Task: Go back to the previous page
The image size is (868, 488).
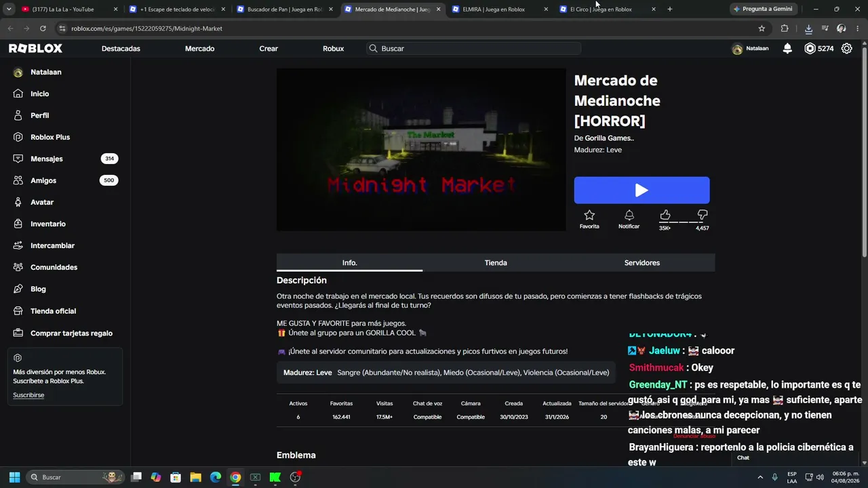Action: coord(11,28)
